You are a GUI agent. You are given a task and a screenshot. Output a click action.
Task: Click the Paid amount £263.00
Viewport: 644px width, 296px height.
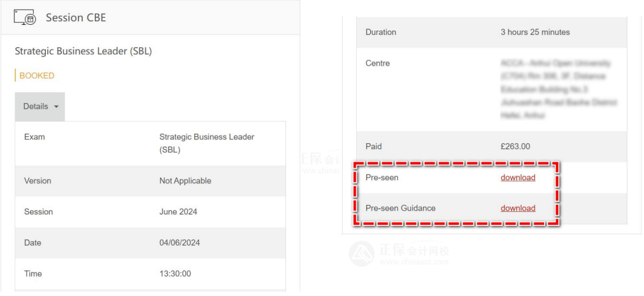point(515,146)
